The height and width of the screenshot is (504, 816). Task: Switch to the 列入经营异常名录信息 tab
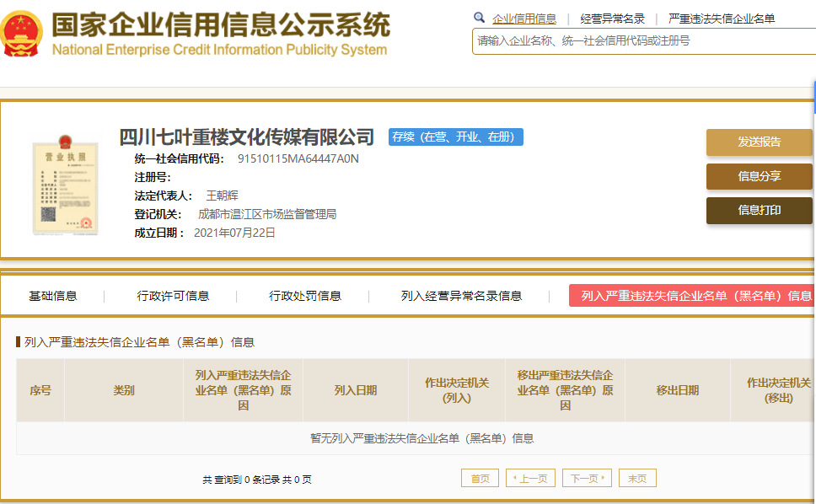click(x=461, y=296)
